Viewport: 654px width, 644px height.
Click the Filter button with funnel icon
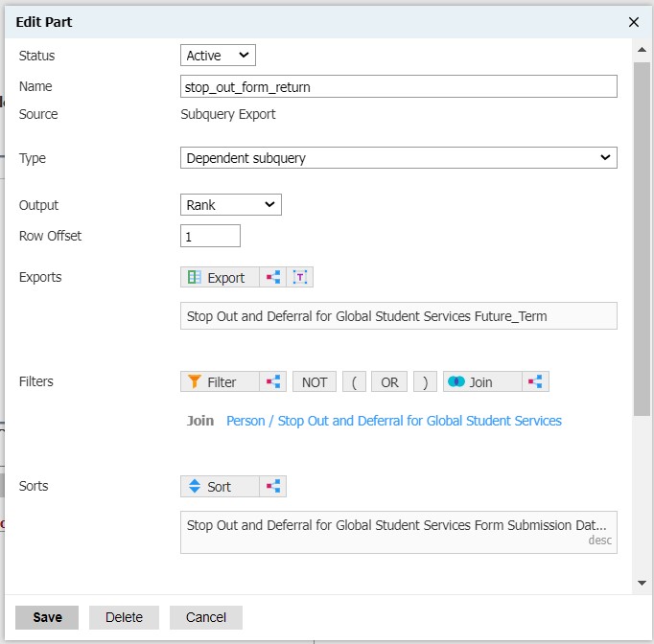[x=221, y=381]
